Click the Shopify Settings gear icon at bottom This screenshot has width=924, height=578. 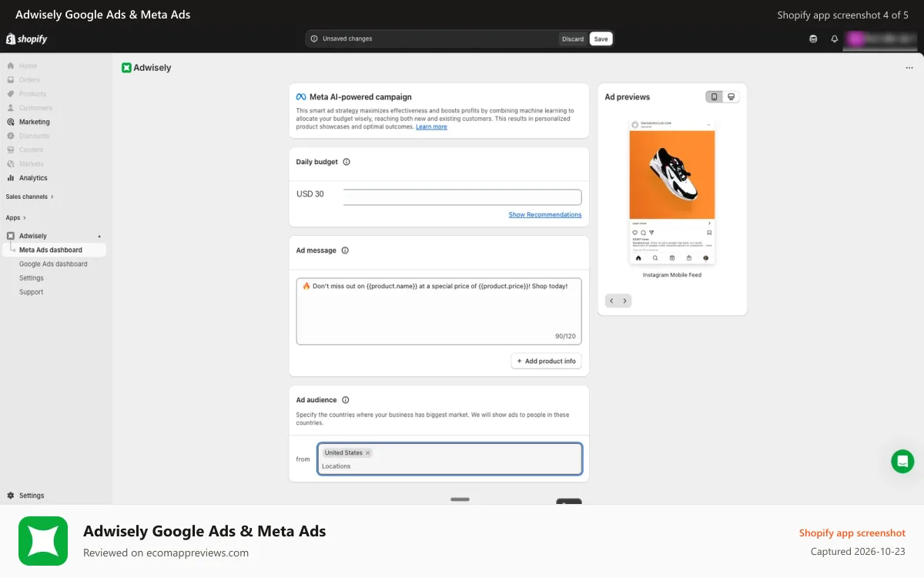[x=11, y=496]
